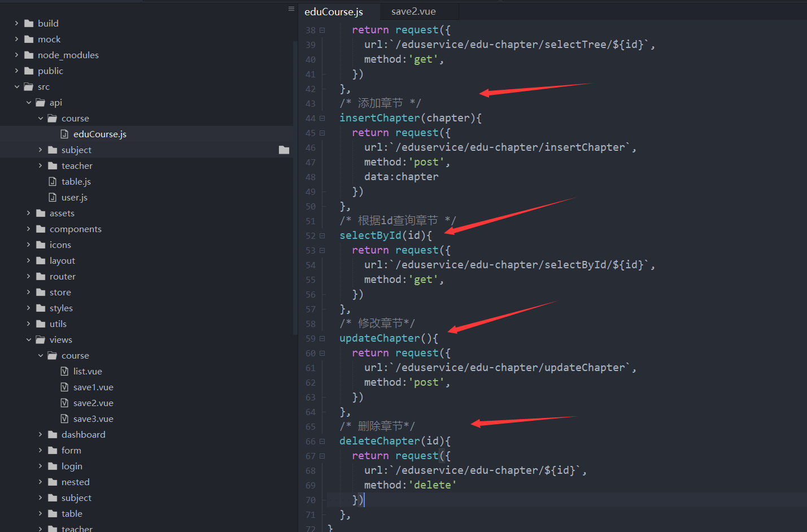807x532 pixels.
Task: Click the list.vue file icon
Action: tap(64, 371)
